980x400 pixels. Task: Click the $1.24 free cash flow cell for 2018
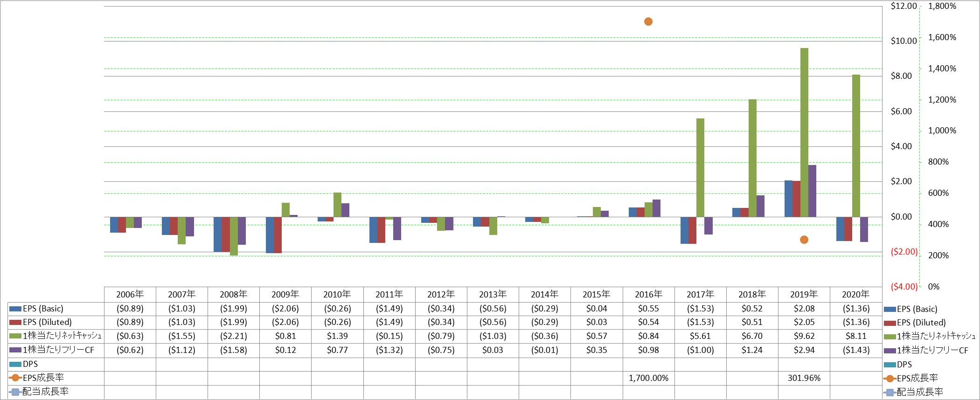(x=752, y=350)
